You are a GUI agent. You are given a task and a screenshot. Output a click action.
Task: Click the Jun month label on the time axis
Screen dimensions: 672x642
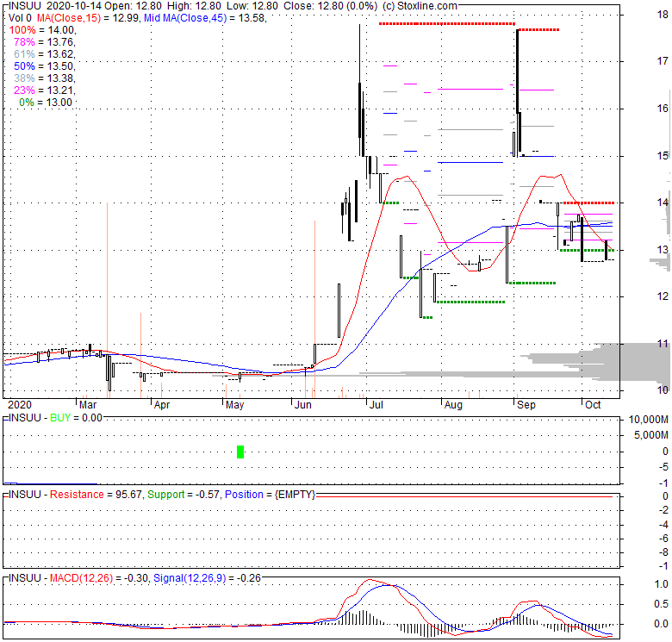(302, 404)
